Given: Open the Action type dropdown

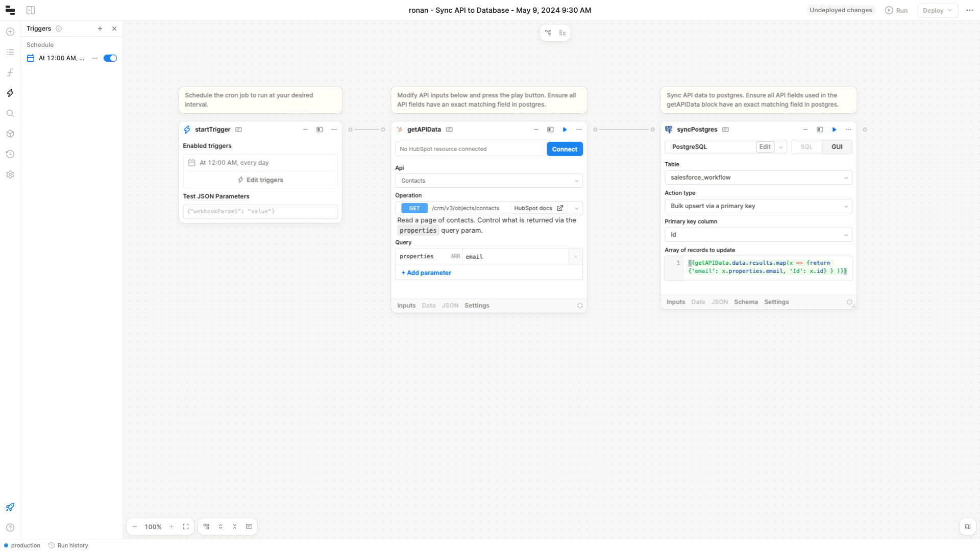Looking at the screenshot, I should tap(758, 206).
